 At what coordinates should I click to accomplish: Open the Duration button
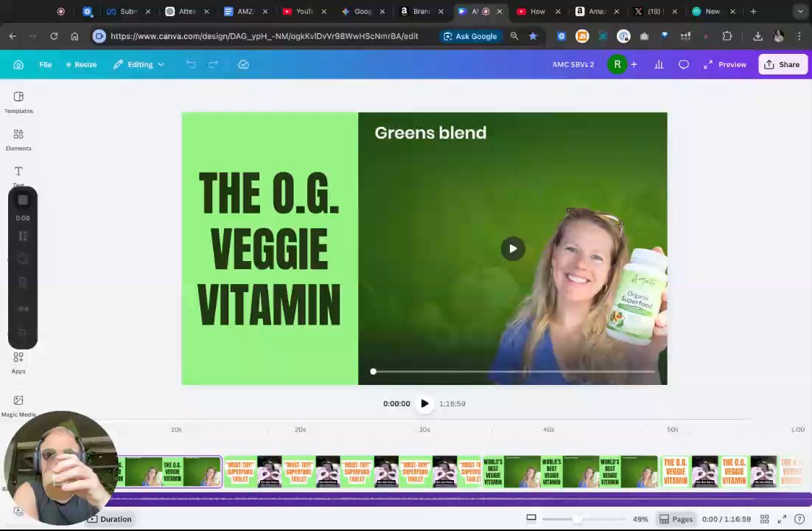(110, 519)
